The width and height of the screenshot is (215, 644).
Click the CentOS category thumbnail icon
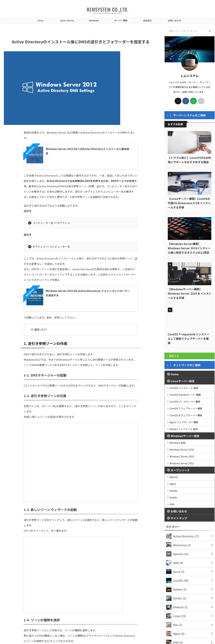169,580
